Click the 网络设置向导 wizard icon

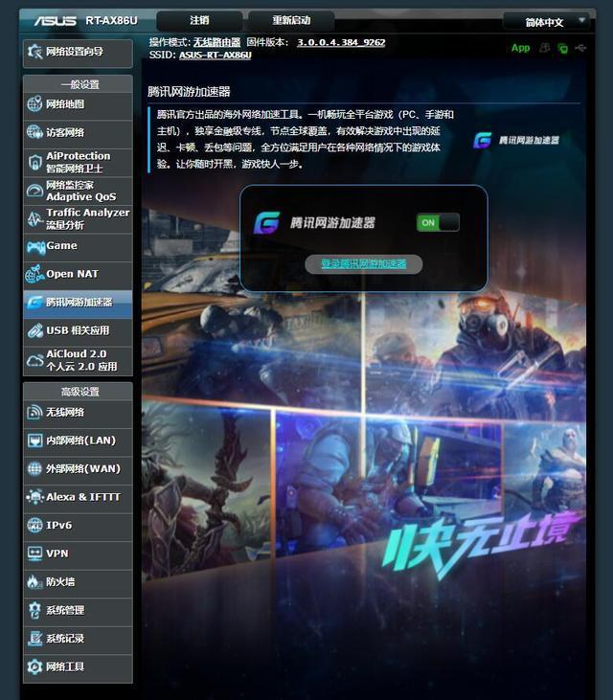(34, 52)
